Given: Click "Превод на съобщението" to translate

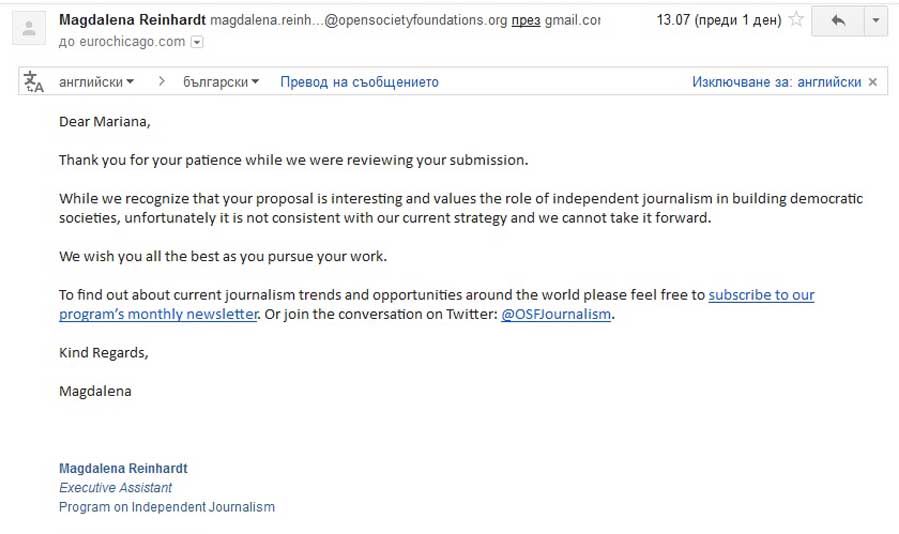Looking at the screenshot, I should [x=359, y=82].
